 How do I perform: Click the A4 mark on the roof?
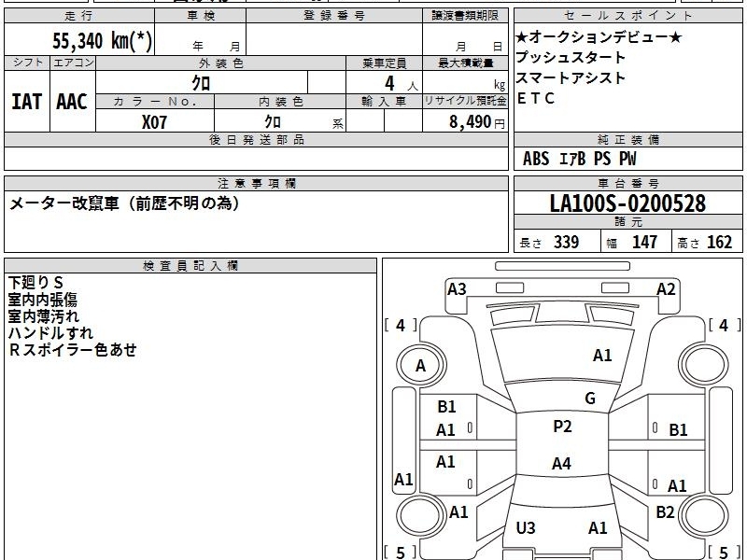(x=561, y=463)
